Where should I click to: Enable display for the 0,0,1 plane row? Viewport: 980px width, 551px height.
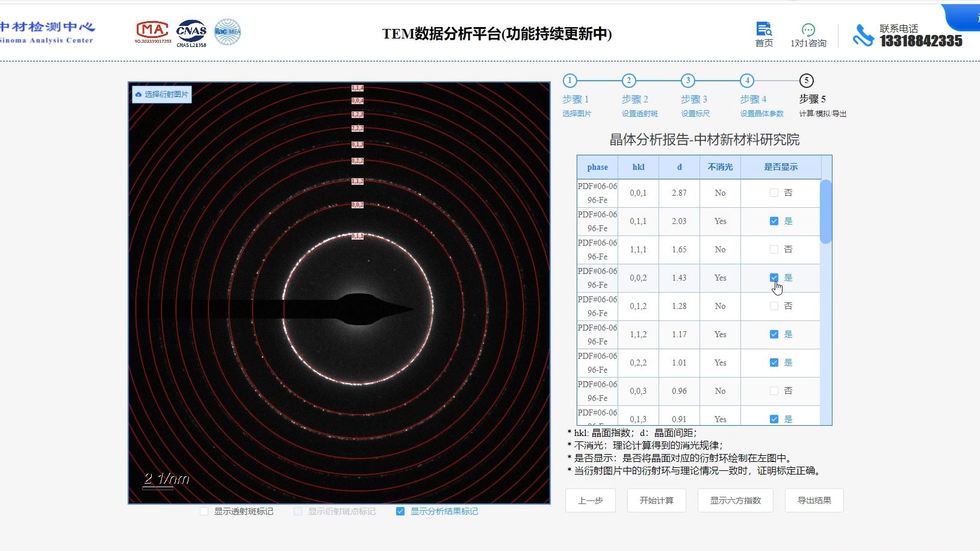tap(775, 193)
